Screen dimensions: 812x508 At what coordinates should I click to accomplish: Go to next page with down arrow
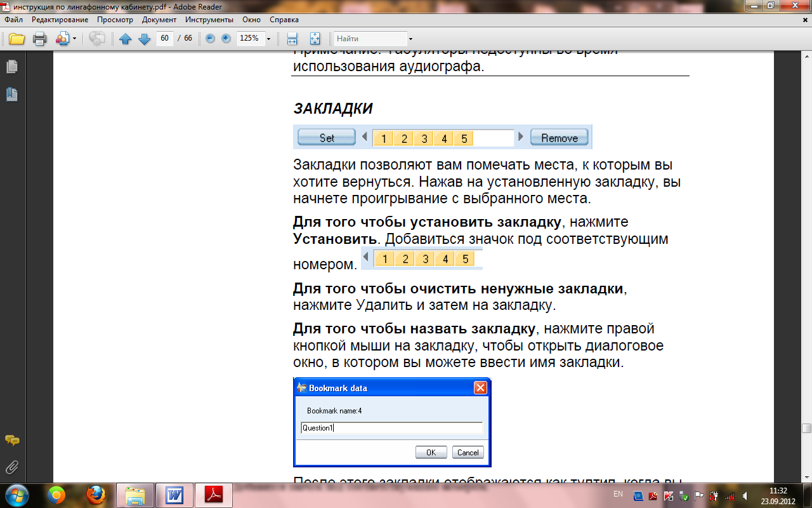144,39
